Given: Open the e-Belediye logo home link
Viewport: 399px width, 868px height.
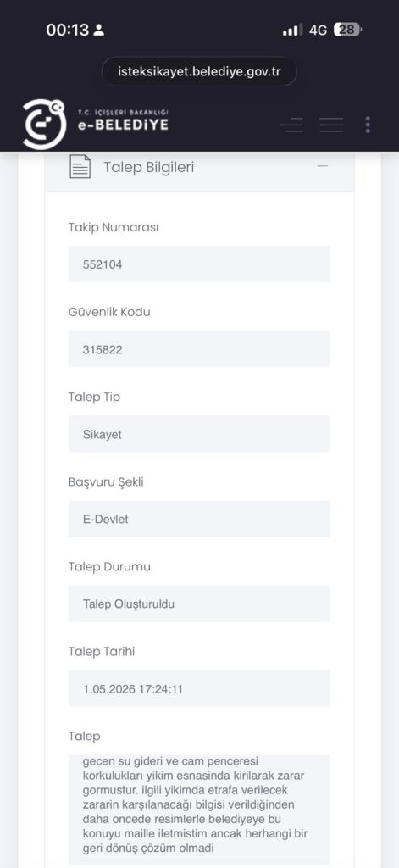Looking at the screenshot, I should pyautogui.click(x=95, y=124).
